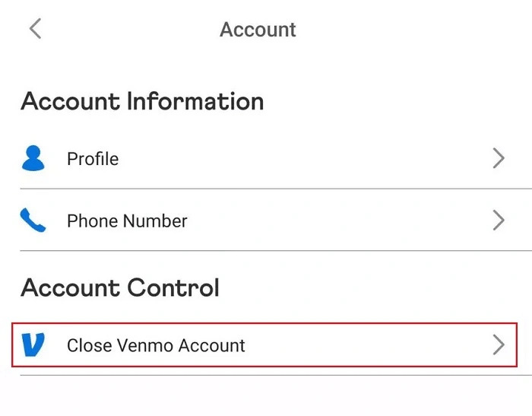Select the Phone Number text label
532x416 pixels.
tap(127, 221)
